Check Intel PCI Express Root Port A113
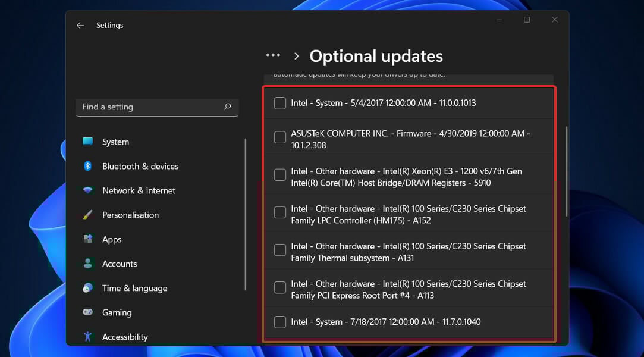Viewport: 644px width, 357px height. point(279,287)
